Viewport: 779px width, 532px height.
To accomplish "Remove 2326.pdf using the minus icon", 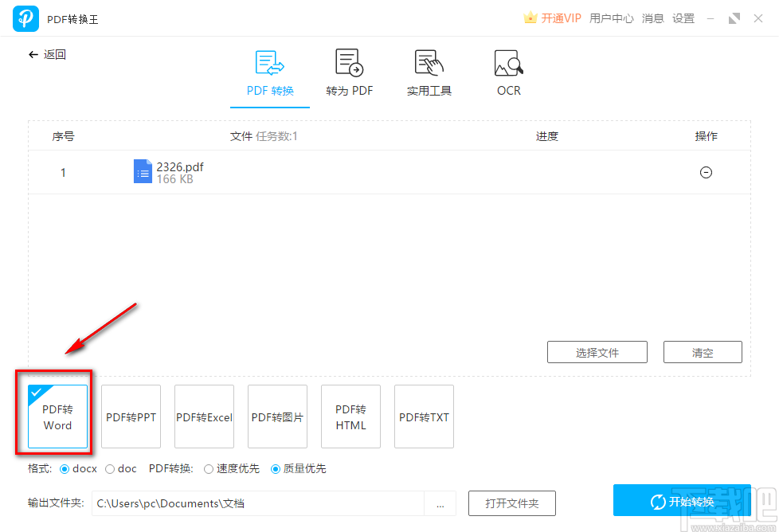I will 706,172.
